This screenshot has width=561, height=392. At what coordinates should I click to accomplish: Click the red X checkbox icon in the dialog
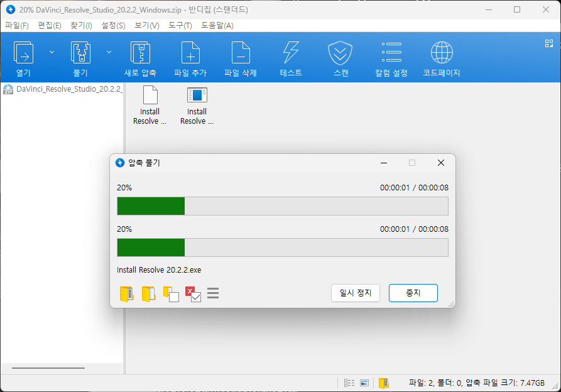(x=193, y=294)
